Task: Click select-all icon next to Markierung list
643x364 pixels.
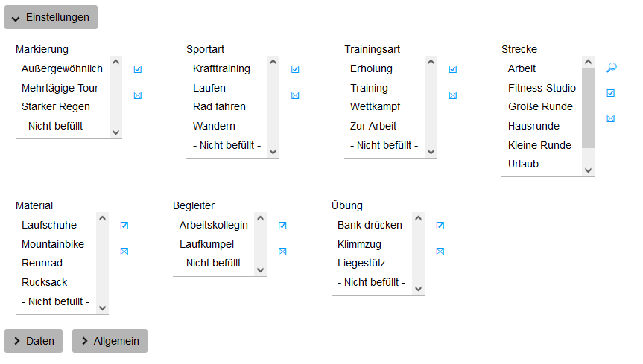Action: (138, 69)
